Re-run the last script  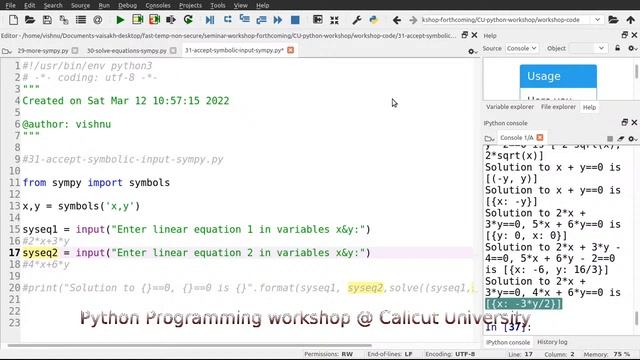[188, 20]
